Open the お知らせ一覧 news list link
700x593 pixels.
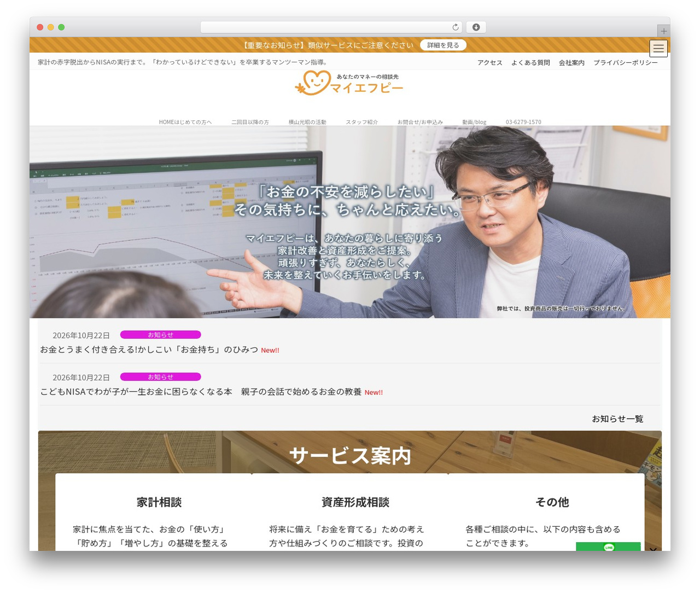(617, 419)
